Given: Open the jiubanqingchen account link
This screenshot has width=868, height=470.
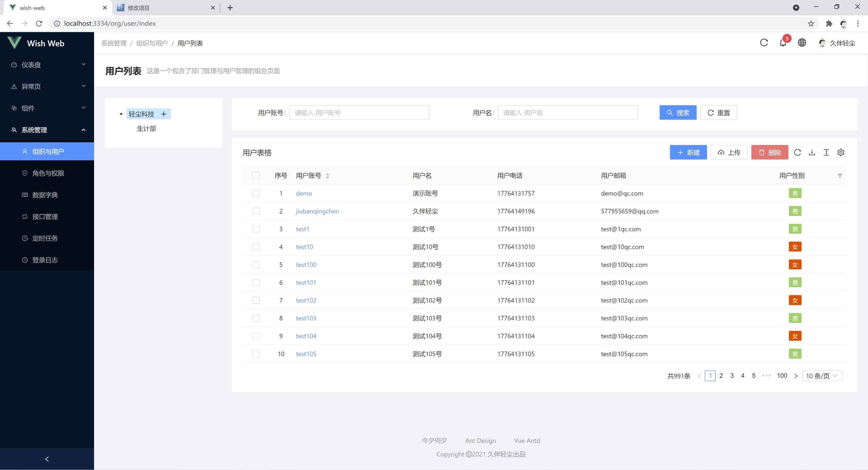Looking at the screenshot, I should [x=317, y=211].
